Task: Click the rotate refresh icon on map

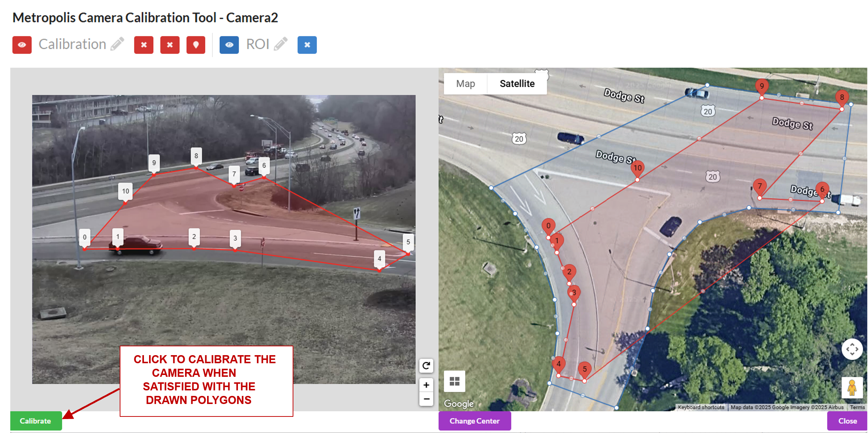Action: click(x=426, y=365)
